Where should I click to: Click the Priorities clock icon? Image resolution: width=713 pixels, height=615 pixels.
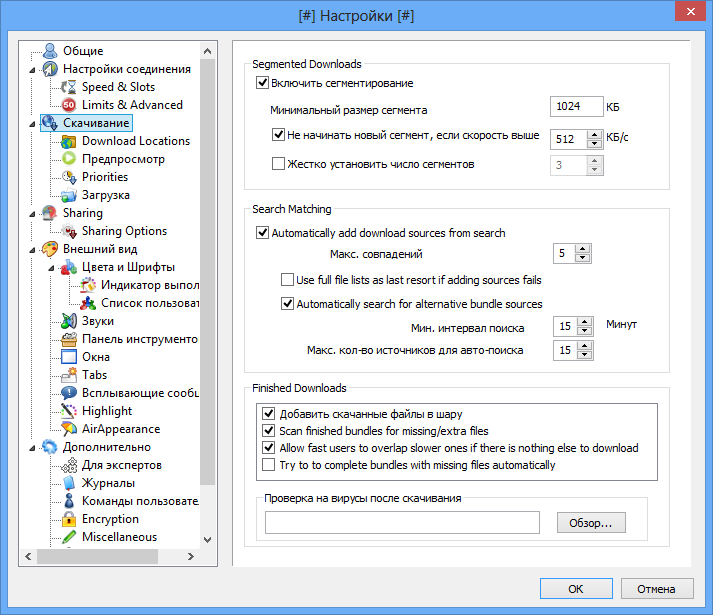[x=69, y=177]
